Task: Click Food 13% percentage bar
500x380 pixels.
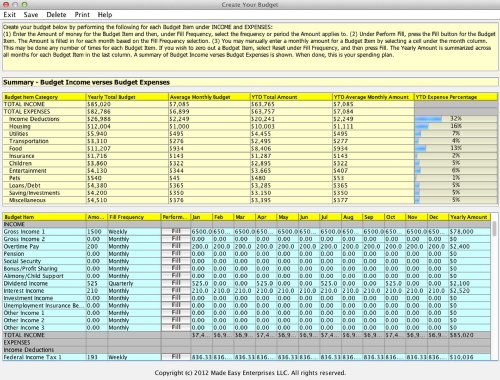Action: click(x=456, y=148)
